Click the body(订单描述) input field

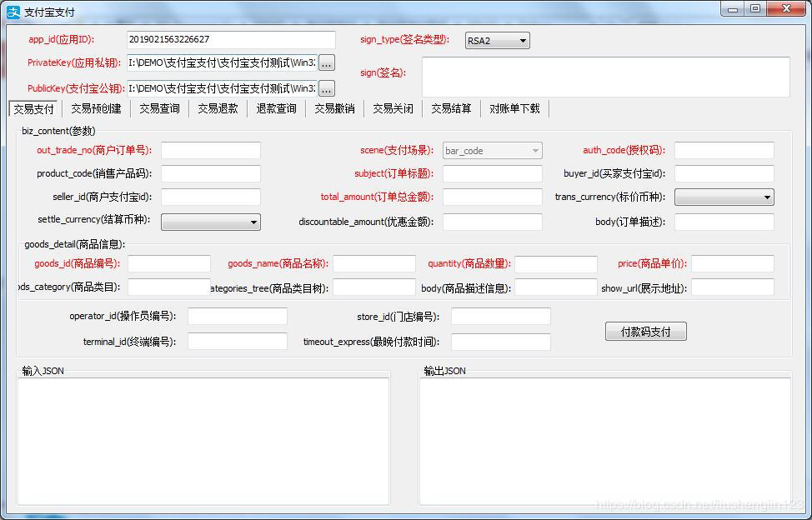tap(724, 222)
